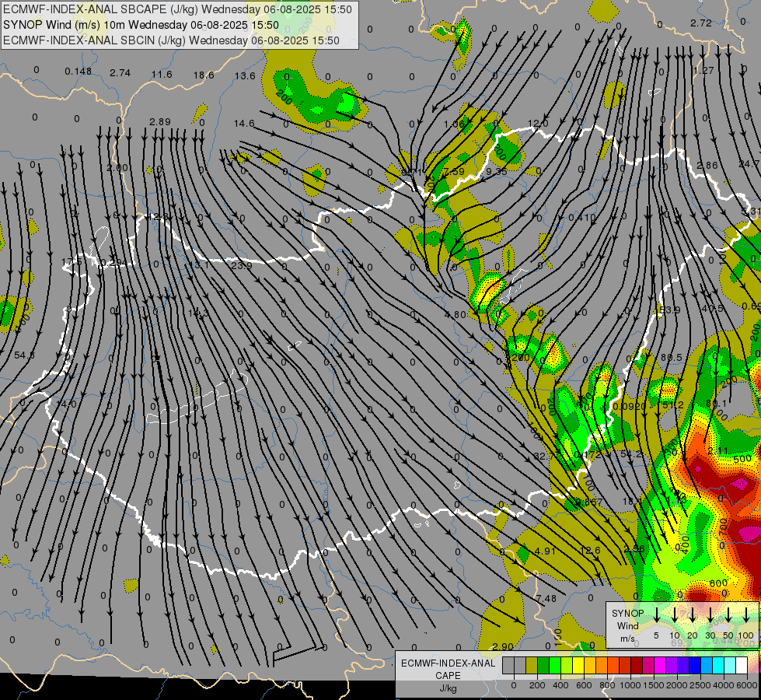Click the 20 m/s wind arrow in legend
This screenshot has height=700, width=761.
(x=693, y=614)
